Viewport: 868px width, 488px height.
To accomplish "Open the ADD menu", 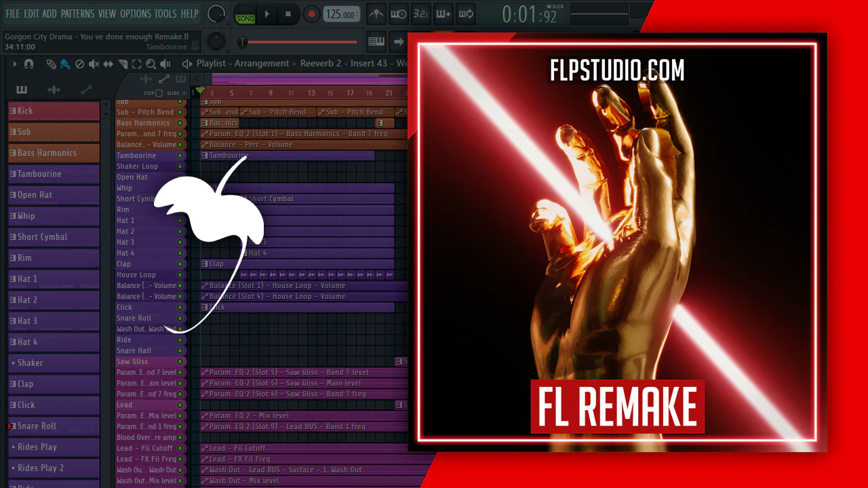I will click(50, 14).
